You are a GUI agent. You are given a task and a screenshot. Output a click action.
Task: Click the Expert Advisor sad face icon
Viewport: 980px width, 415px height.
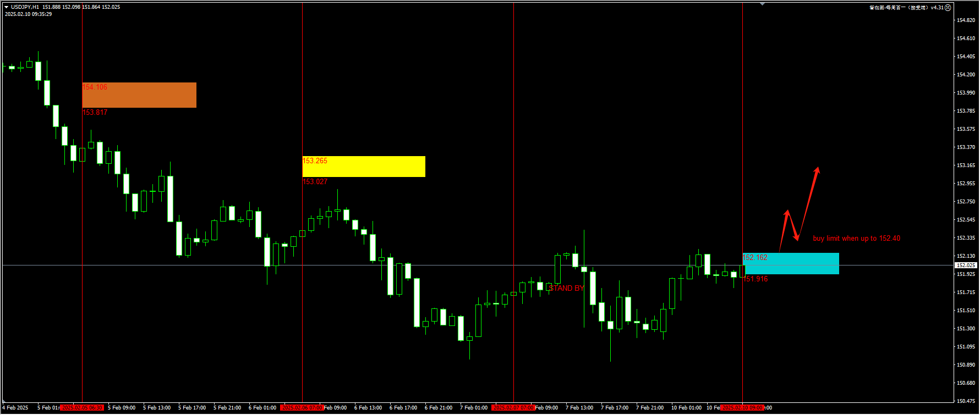click(x=948, y=8)
